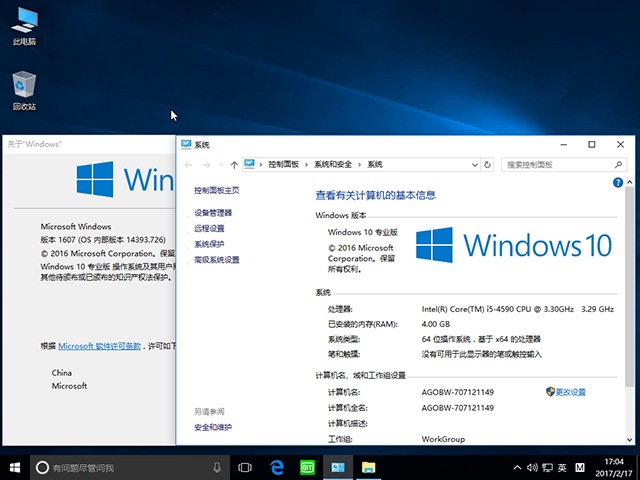Refresh the System page

click(x=487, y=165)
